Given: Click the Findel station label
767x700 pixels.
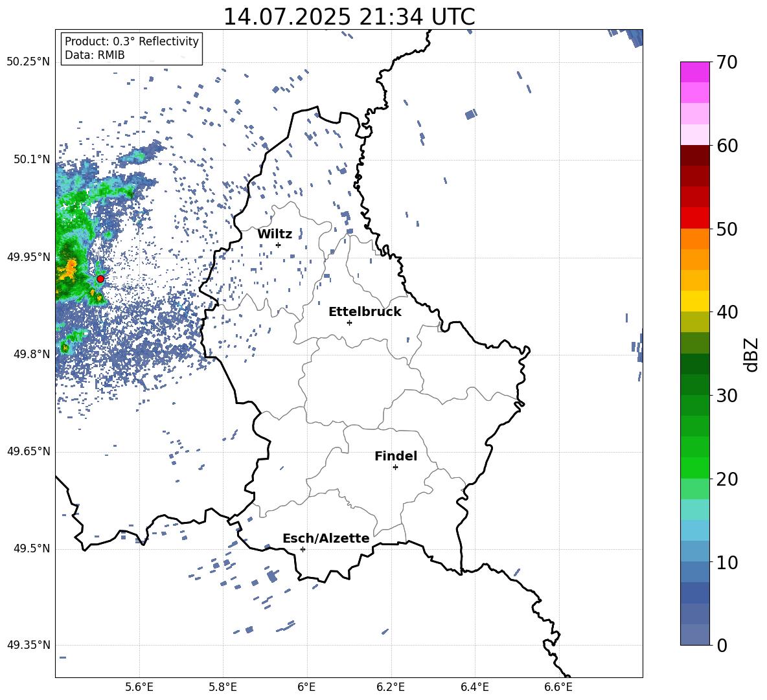Looking at the screenshot, I should (x=396, y=456).
